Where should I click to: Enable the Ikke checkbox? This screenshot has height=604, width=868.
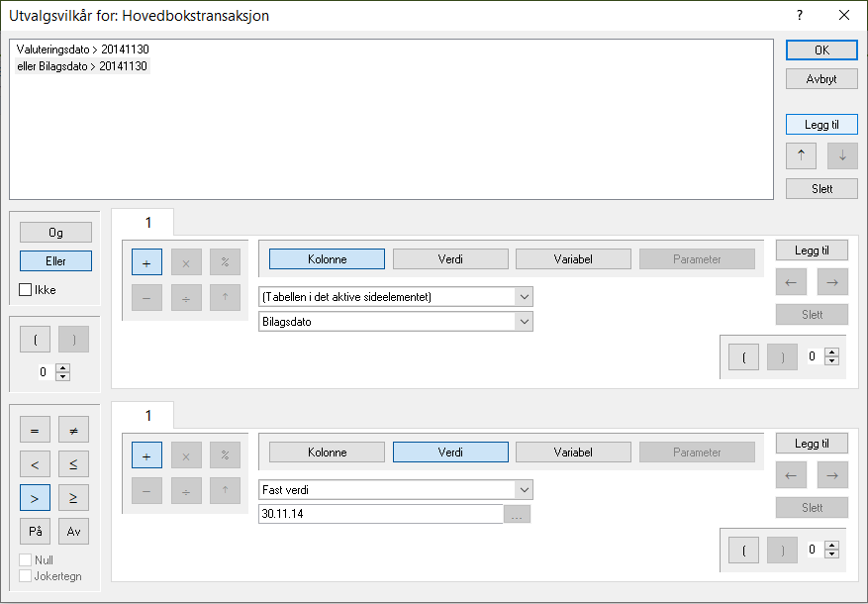[26, 290]
